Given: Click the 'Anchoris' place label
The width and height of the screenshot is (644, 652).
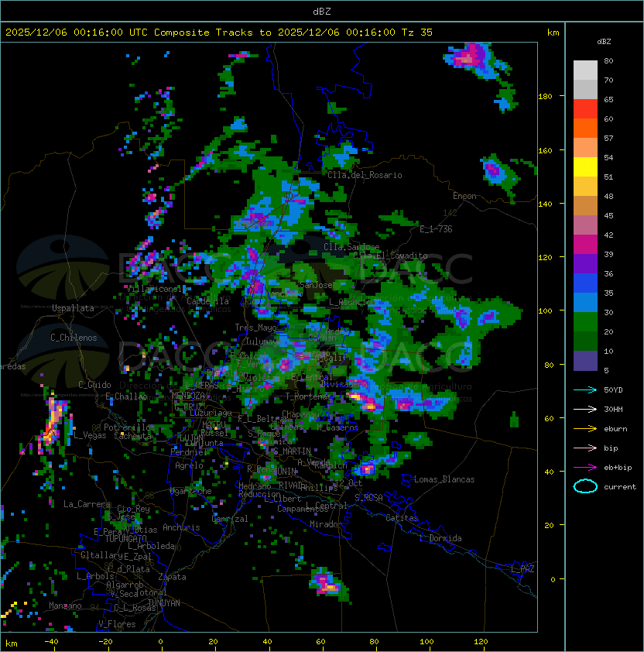Looking at the screenshot, I should pos(181,527).
